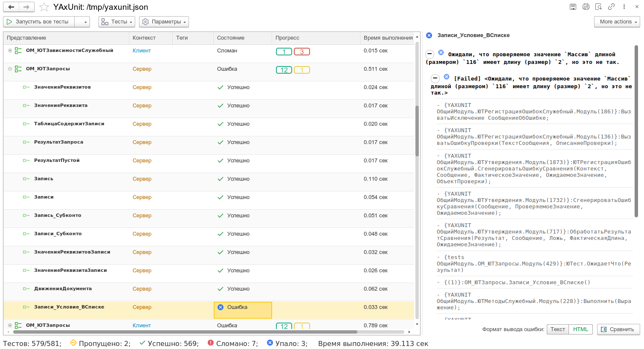The height and width of the screenshot is (349, 644).
Task: Click the green success checkmark in the status bar
Action: tap(142, 343)
